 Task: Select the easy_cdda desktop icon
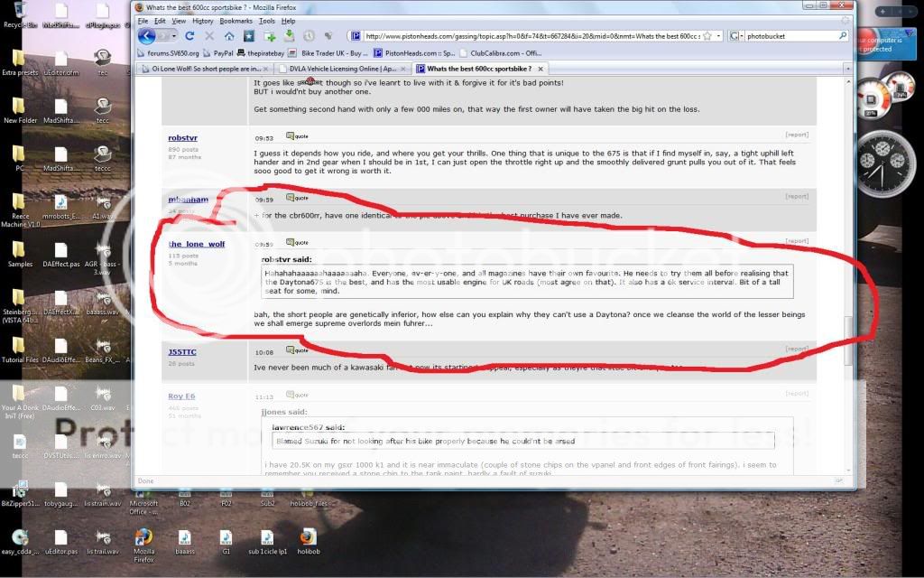20,542
